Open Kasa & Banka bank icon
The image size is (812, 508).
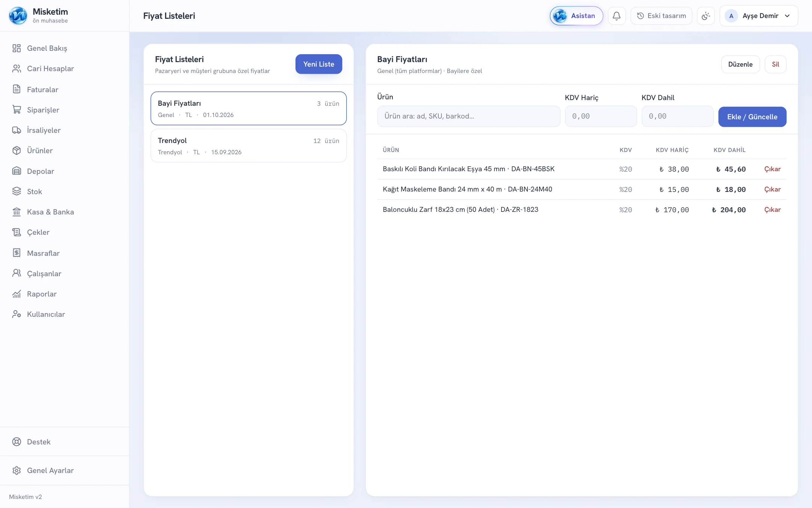tap(17, 212)
